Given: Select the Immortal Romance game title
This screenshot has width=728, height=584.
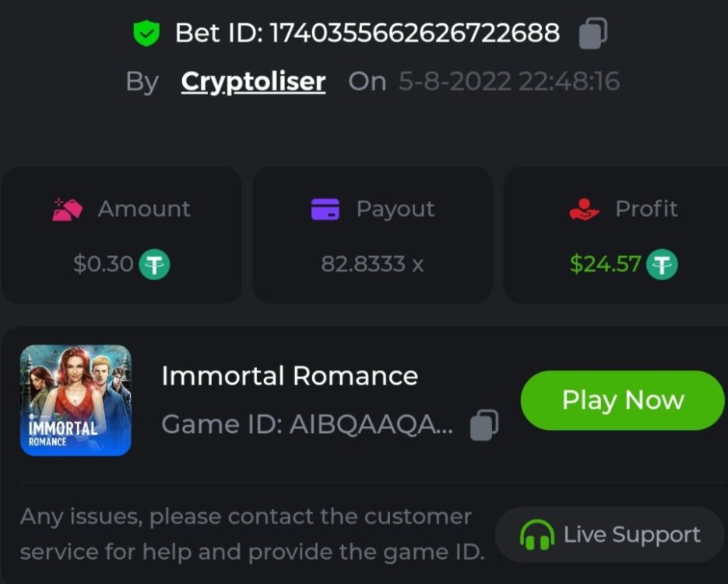Looking at the screenshot, I should click(x=290, y=376).
